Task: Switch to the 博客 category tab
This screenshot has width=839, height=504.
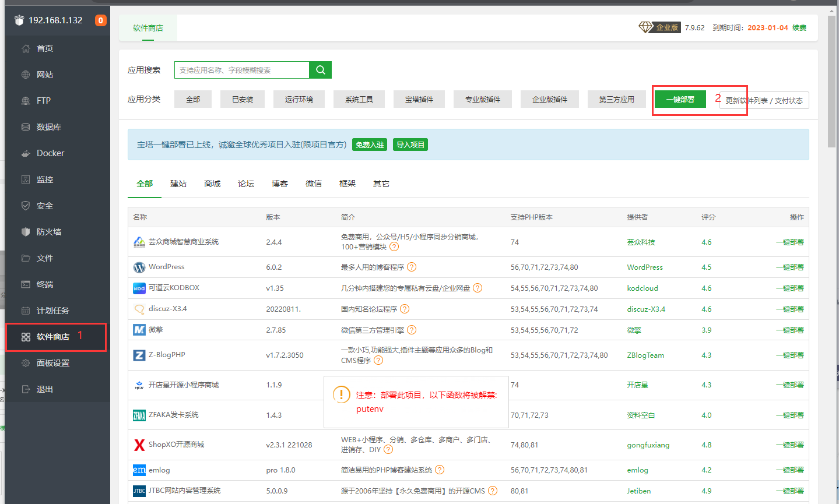Action: point(280,184)
